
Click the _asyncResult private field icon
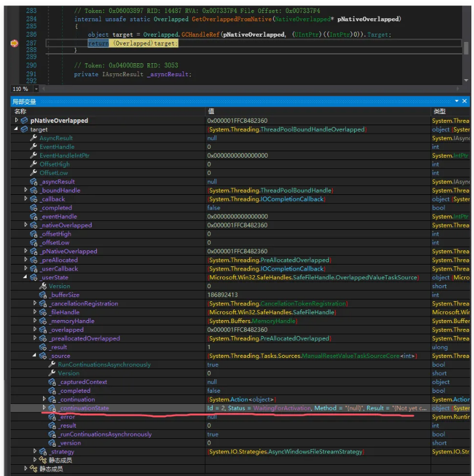(x=34, y=181)
